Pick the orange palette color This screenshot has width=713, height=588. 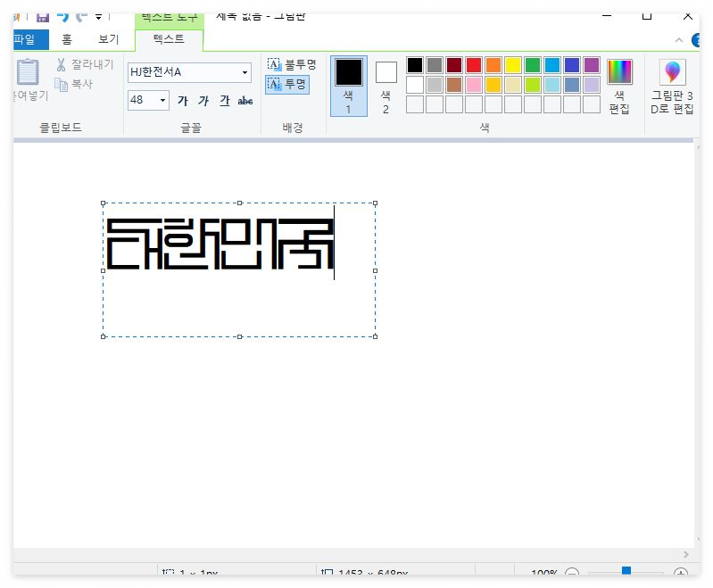pos(493,65)
